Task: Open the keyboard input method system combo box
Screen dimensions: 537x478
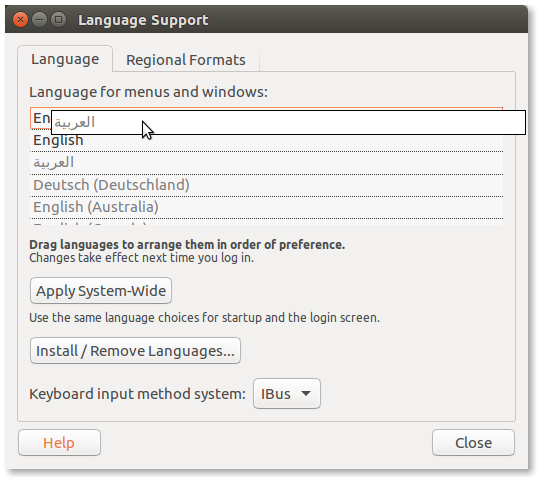Action: click(x=287, y=393)
